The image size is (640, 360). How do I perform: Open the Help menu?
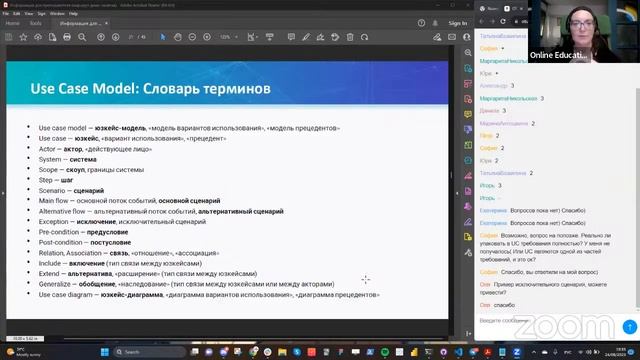73,13
